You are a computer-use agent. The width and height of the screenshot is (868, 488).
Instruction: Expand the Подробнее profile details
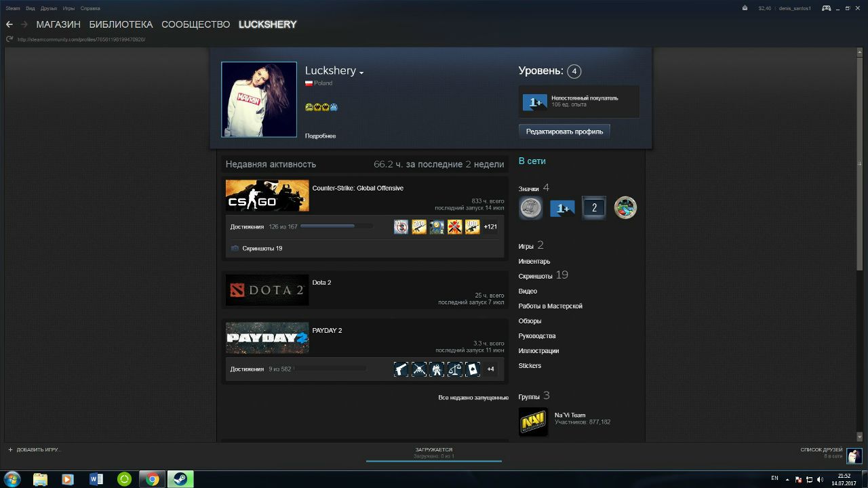[320, 136]
